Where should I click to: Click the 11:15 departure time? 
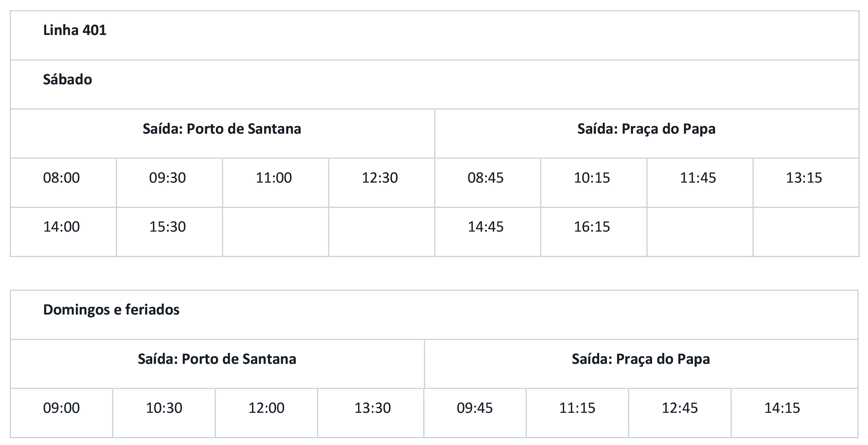pos(577,408)
